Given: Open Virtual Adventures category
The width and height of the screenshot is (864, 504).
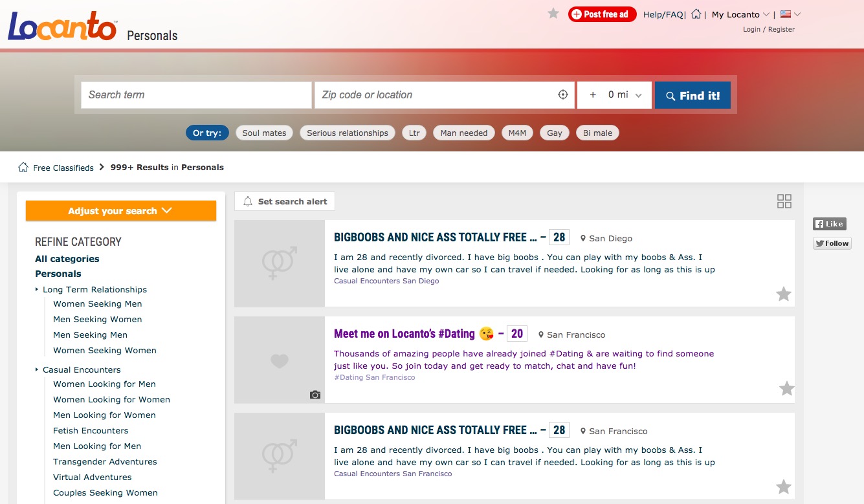Looking at the screenshot, I should click(93, 477).
